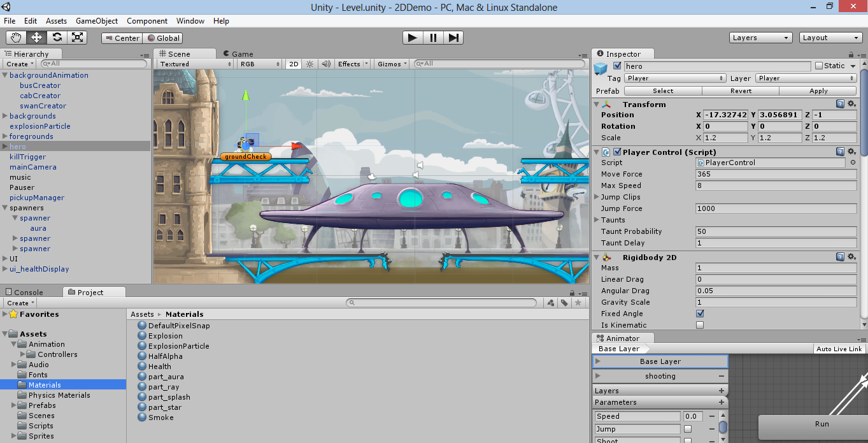Click the Jump Force input field
Screen dimensions: 868x443
coord(776,208)
